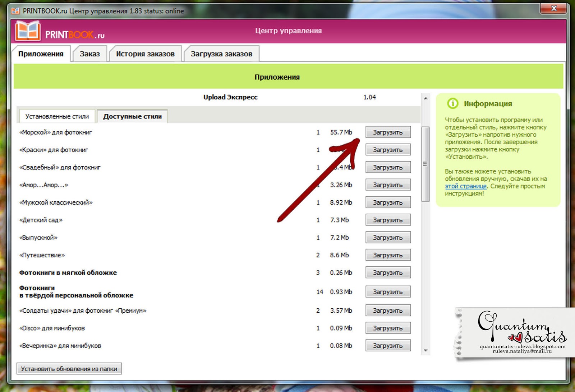Download the «Вечеринка» для минибуков style

388,346
